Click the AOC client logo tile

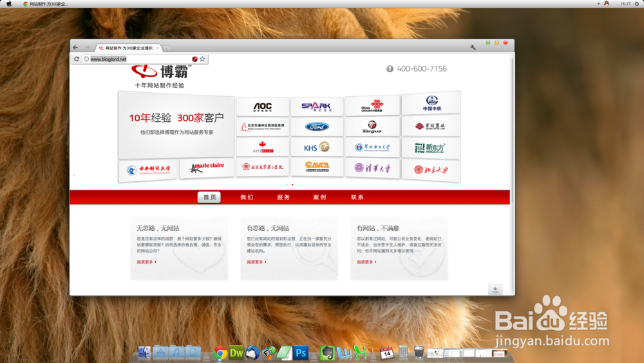(263, 107)
